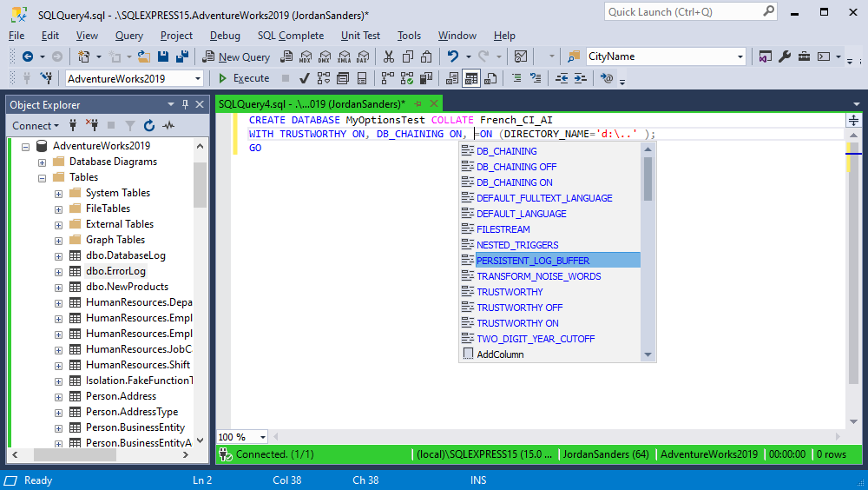Image resolution: width=868 pixels, height=490 pixels.
Task: Open the Undo history dropdown arrow
Action: (x=469, y=56)
